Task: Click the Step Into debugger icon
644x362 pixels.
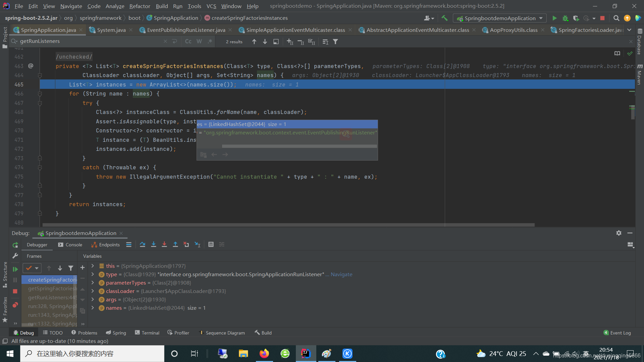Action: pyautogui.click(x=154, y=245)
